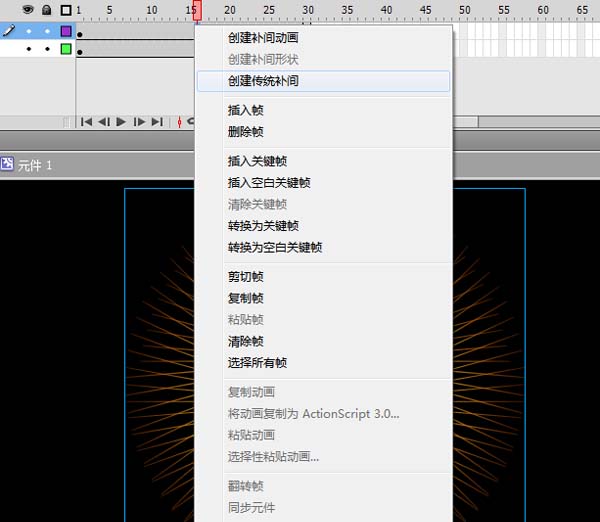Go to first frame playback button
The image size is (600, 522).
click(86, 122)
